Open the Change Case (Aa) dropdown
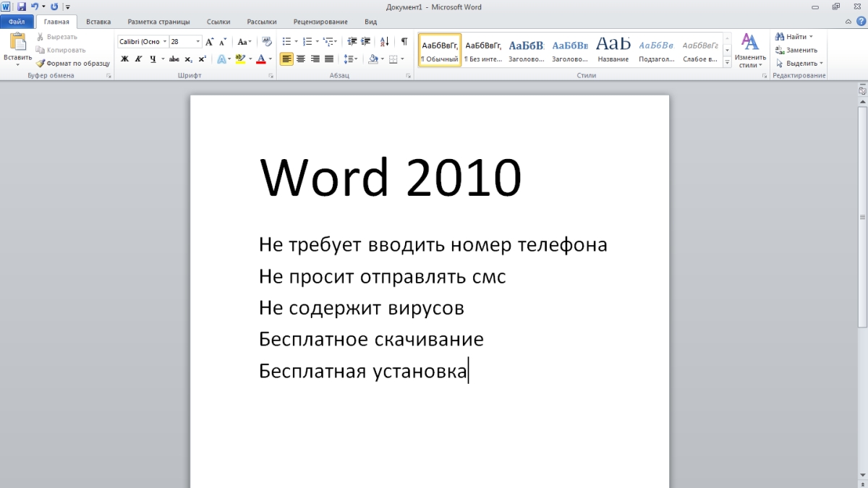 tap(244, 42)
